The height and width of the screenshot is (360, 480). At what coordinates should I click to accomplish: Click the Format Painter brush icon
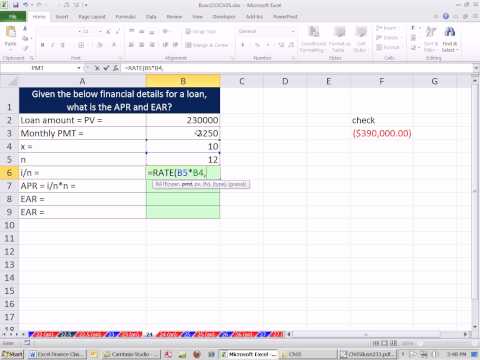click(25, 49)
